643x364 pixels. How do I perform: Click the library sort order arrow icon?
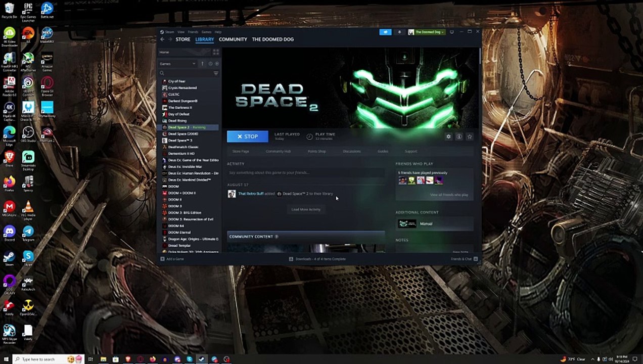pyautogui.click(x=202, y=64)
